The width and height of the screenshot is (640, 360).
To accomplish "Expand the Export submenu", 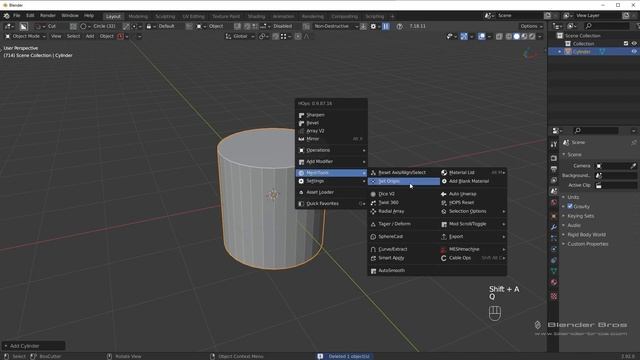I will pyautogui.click(x=473, y=237).
